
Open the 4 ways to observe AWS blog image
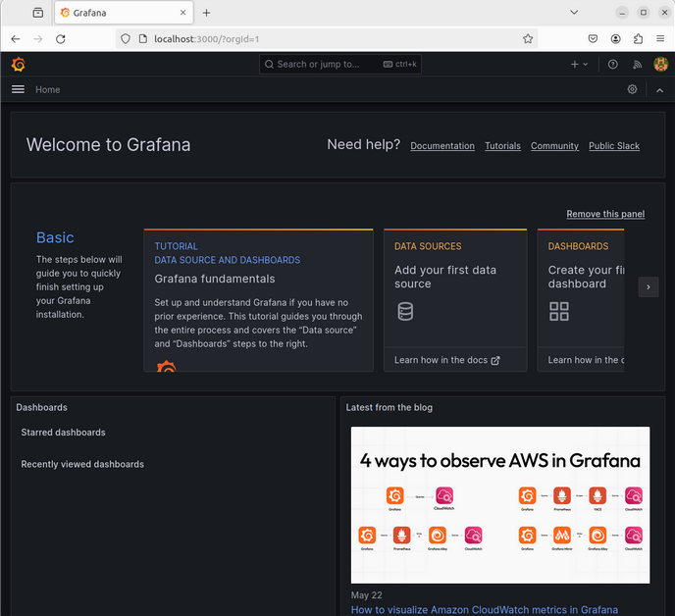500,505
